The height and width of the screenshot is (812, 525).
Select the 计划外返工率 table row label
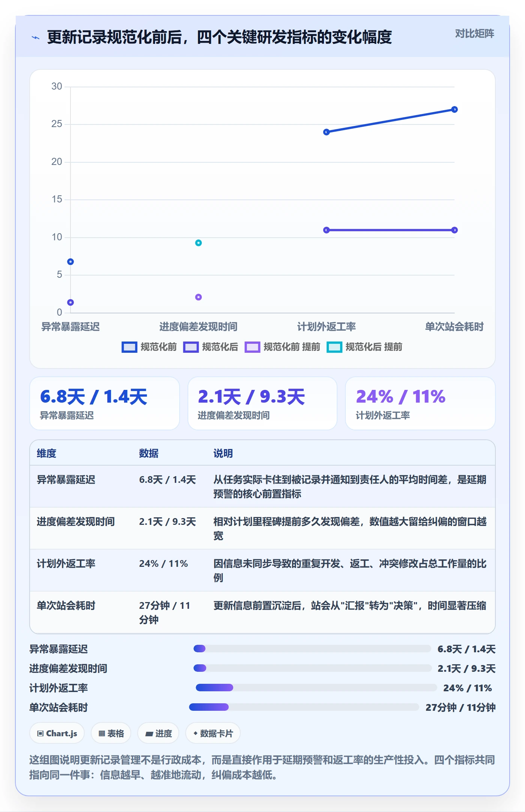66,563
